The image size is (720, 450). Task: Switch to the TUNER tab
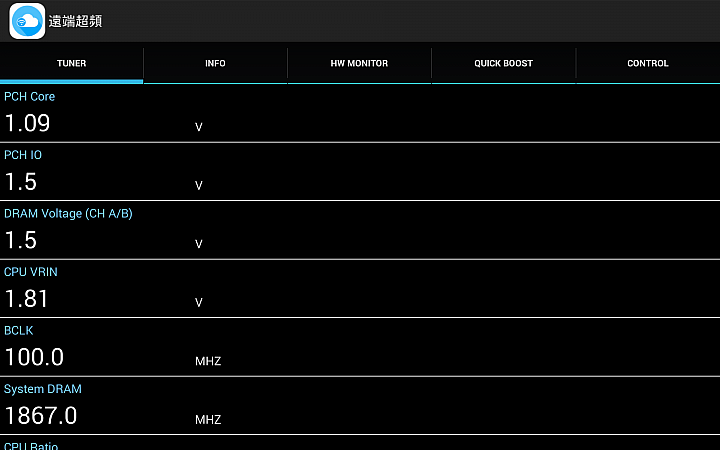click(72, 63)
